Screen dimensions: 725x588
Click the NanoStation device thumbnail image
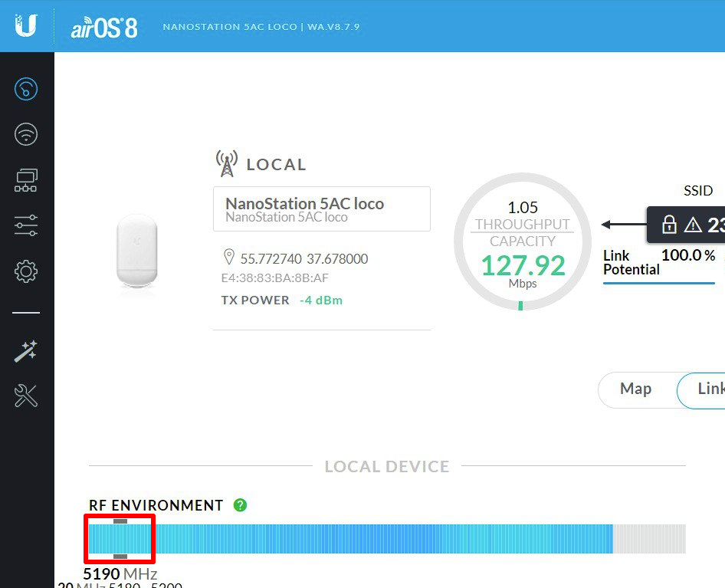click(x=137, y=250)
